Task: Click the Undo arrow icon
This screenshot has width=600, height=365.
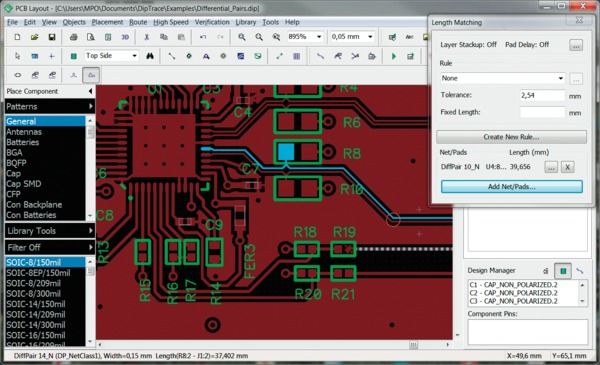Action: tap(203, 37)
